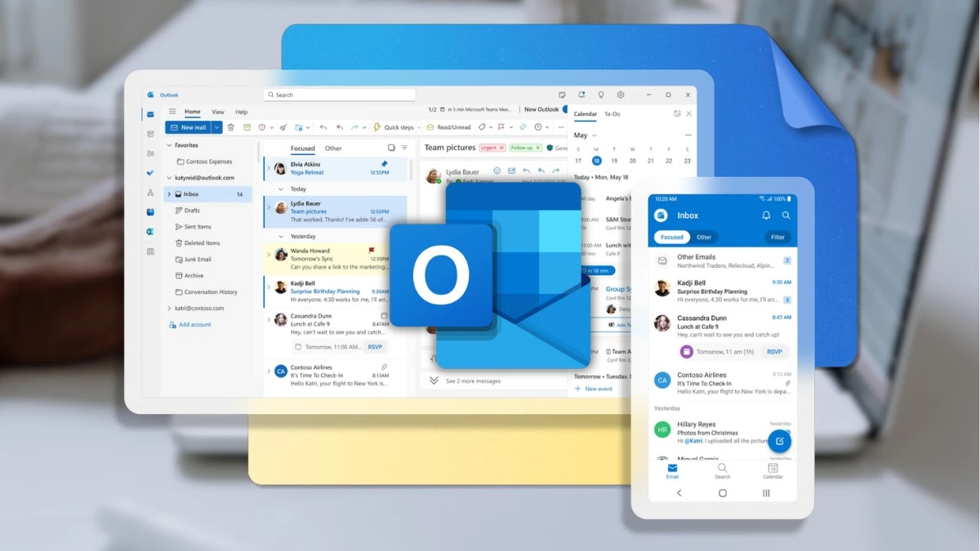The height and width of the screenshot is (551, 980).
Task: Open the Calendar module in left rail
Action: pyautogui.click(x=150, y=134)
